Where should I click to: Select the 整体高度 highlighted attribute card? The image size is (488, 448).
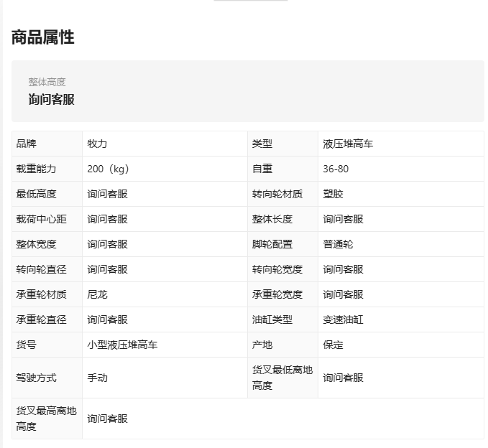(248, 91)
